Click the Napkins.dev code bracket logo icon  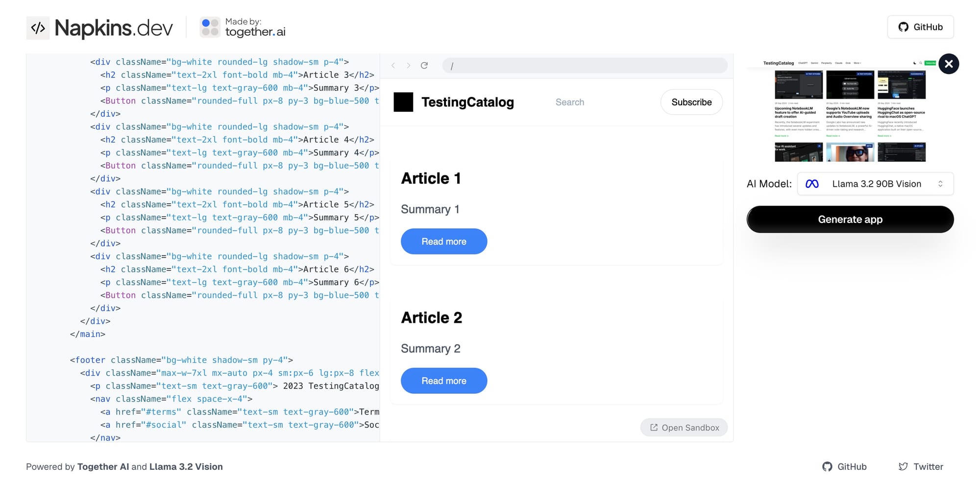click(x=38, y=28)
